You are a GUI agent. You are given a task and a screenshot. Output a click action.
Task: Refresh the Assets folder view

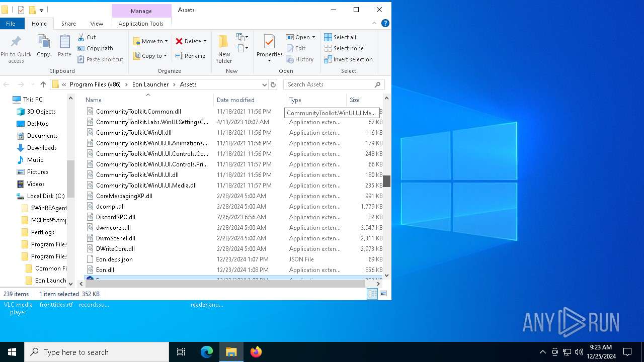click(x=273, y=84)
